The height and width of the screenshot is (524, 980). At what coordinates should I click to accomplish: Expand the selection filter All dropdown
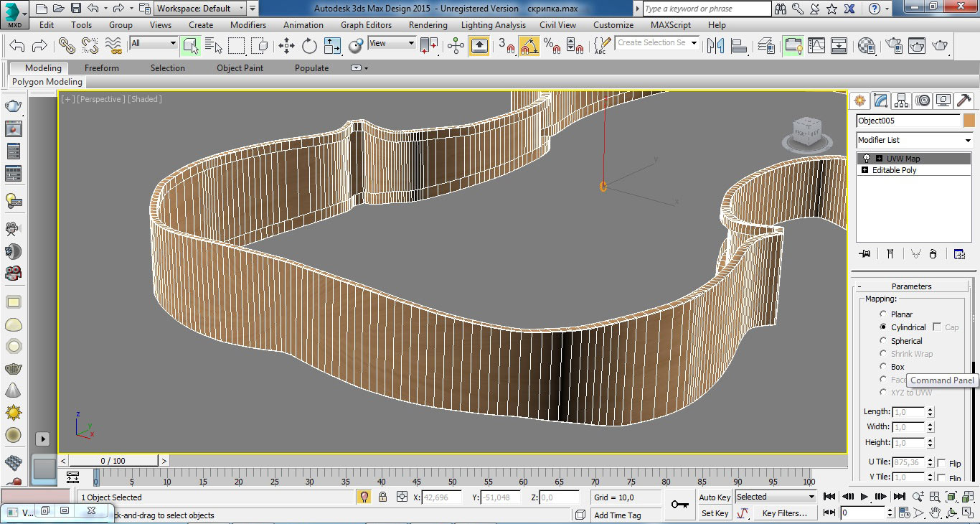tap(172, 44)
